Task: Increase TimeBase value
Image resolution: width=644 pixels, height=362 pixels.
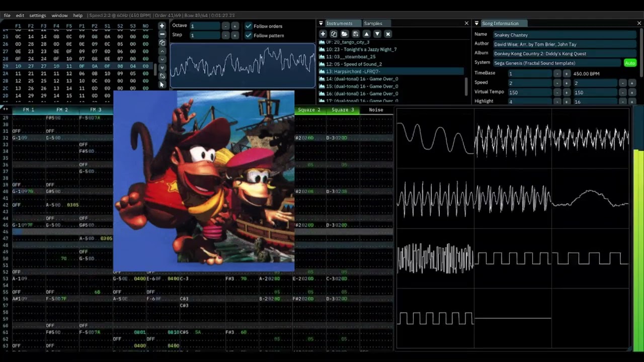Action: [x=567, y=73]
